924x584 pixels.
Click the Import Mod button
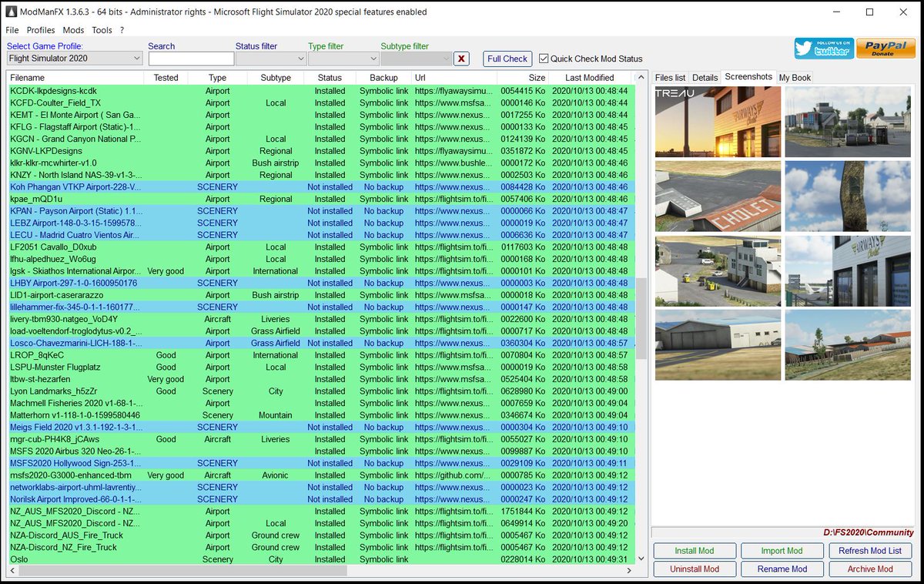(x=782, y=551)
